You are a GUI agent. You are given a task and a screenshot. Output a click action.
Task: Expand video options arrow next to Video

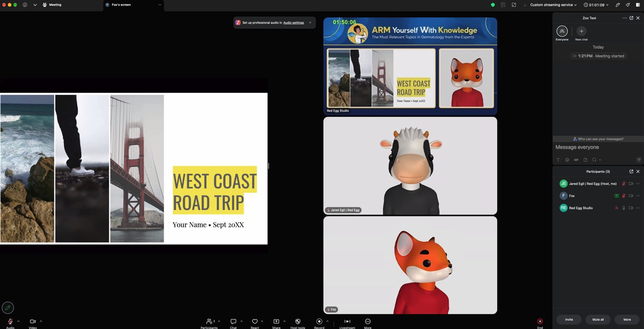[41, 321]
